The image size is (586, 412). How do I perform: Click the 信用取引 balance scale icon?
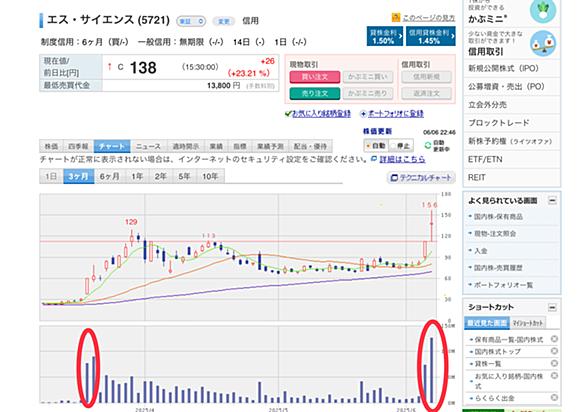coord(543,44)
